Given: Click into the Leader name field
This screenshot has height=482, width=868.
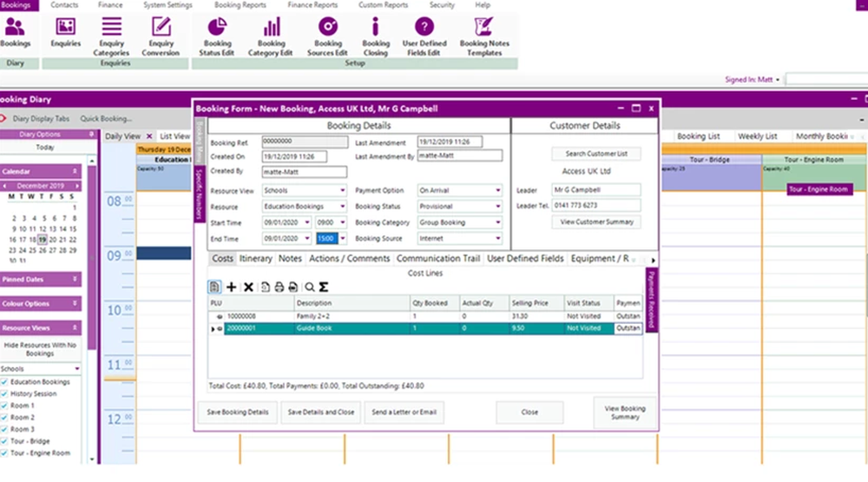Looking at the screenshot, I should (x=596, y=190).
